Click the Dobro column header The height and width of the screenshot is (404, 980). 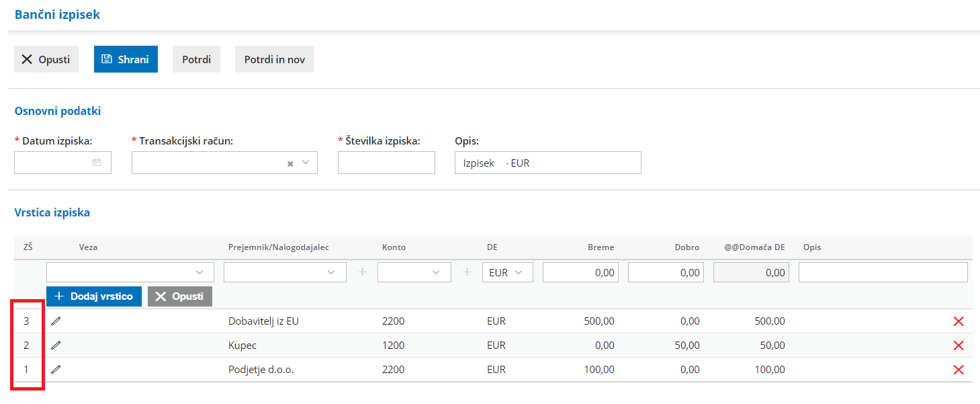(x=687, y=247)
